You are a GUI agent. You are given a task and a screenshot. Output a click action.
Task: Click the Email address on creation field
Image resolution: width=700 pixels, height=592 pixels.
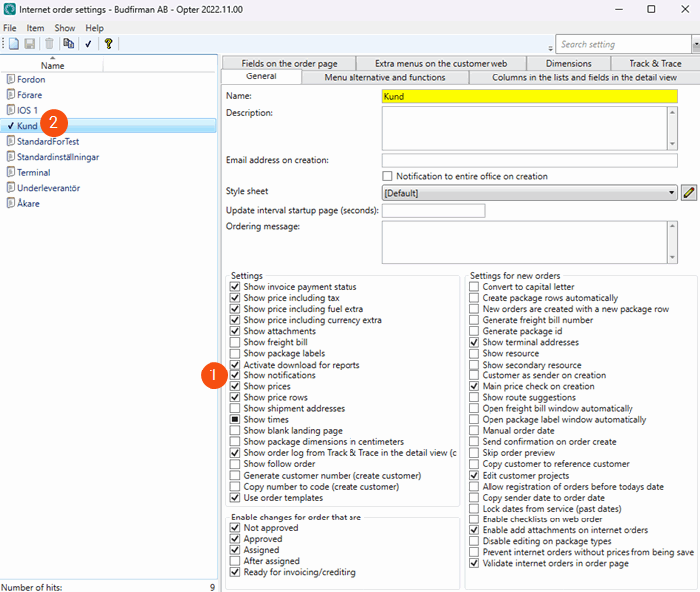pyautogui.click(x=529, y=160)
